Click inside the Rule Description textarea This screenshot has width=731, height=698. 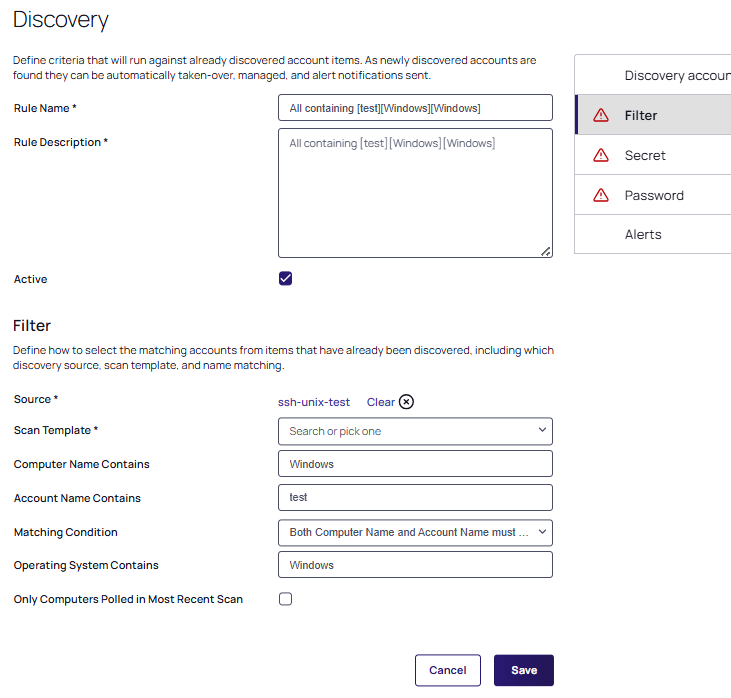pyautogui.click(x=415, y=193)
